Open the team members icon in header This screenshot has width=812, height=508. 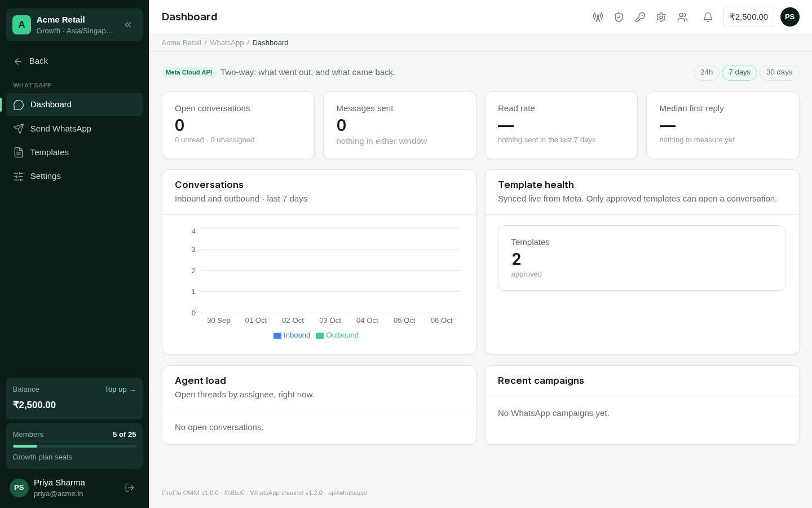682,17
